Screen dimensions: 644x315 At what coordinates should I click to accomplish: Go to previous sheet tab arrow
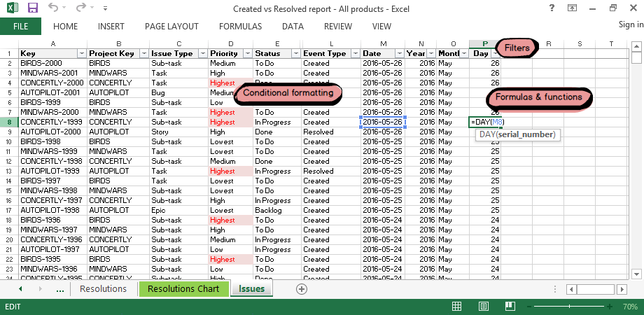[x=20, y=289]
